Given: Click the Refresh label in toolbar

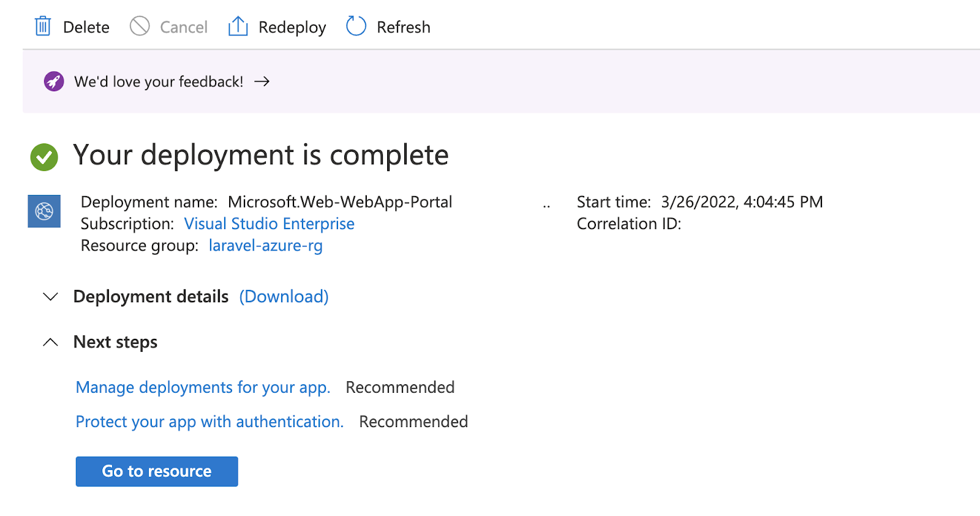Looking at the screenshot, I should click(404, 28).
